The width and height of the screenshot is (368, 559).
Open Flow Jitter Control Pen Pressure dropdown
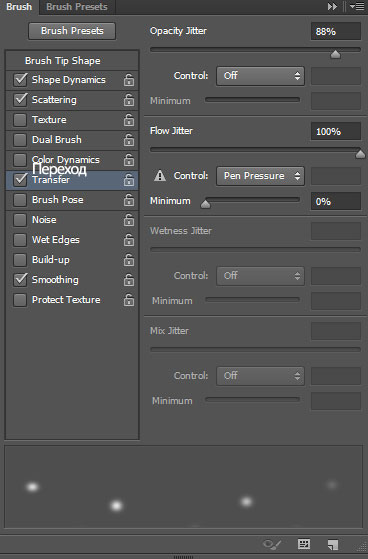click(x=260, y=176)
